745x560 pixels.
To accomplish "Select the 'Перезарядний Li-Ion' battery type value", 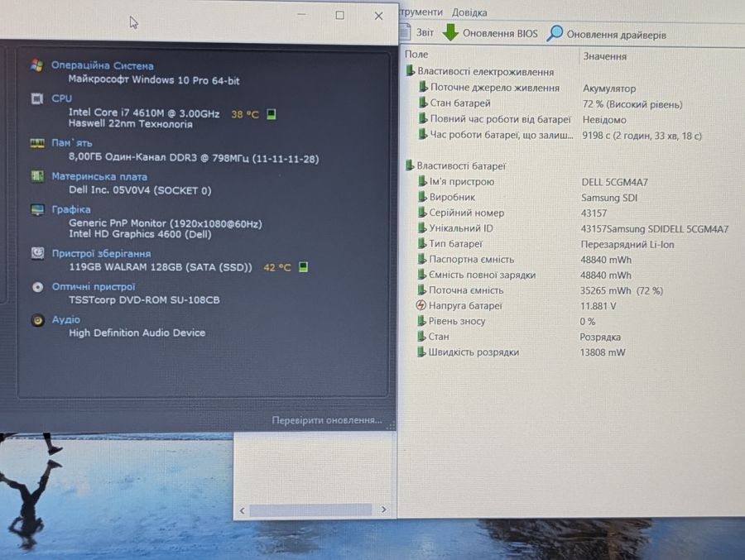I will pos(627,244).
